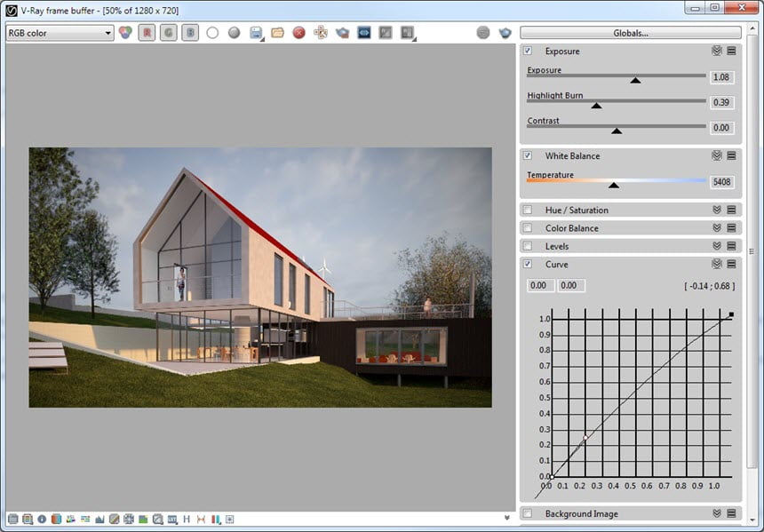
Task: Toggle the green G channel button
Action: pos(169,33)
